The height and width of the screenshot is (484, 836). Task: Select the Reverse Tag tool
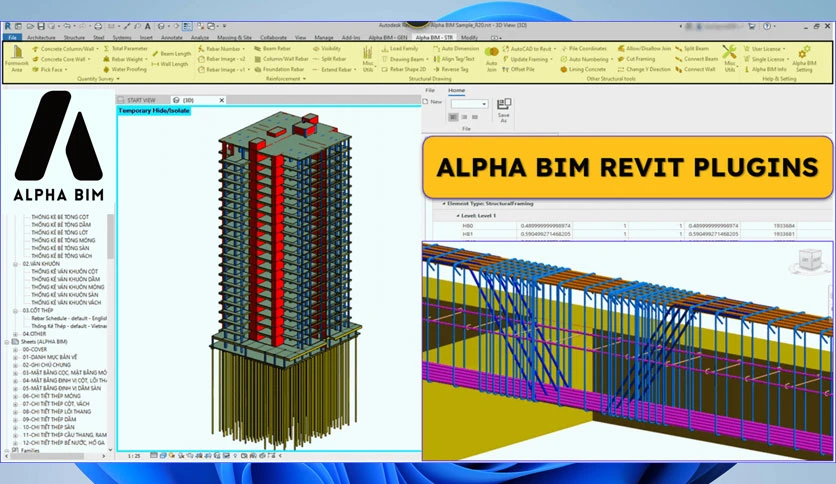(451, 69)
